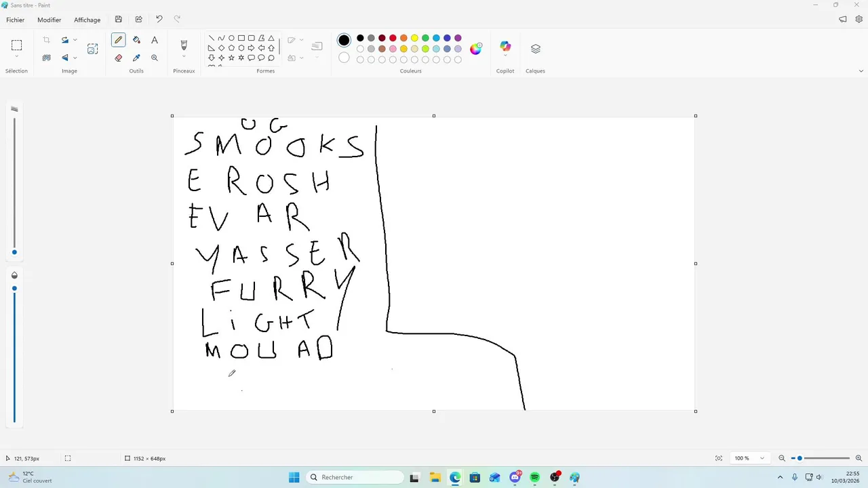Screen dimensions: 868x488
Task: Pick the purple color swatch
Action: point(458,38)
